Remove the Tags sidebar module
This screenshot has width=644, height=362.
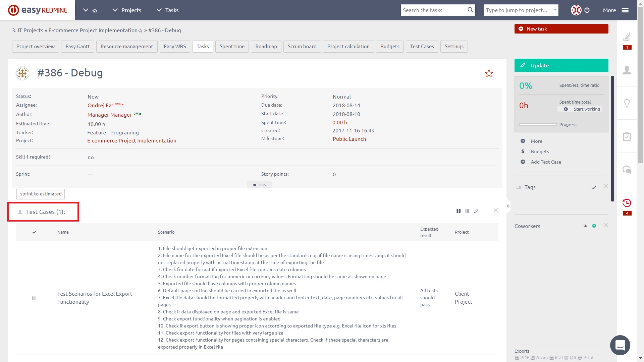click(x=606, y=186)
